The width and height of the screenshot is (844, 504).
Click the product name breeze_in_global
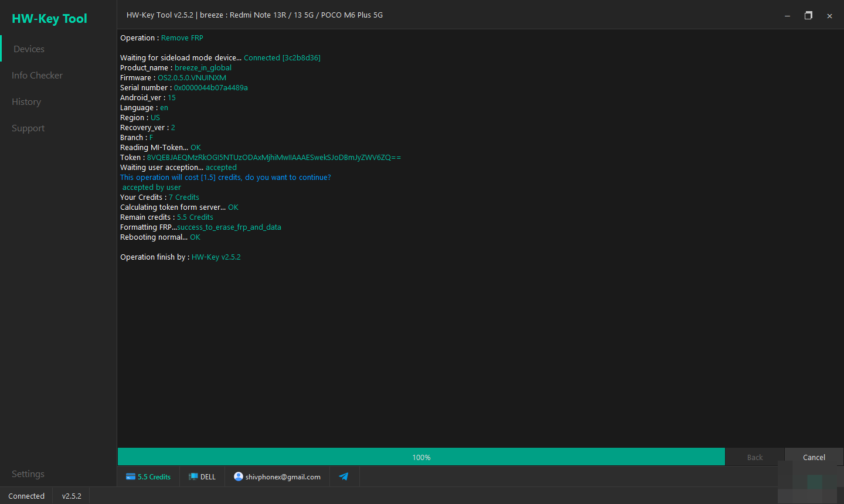203,67
